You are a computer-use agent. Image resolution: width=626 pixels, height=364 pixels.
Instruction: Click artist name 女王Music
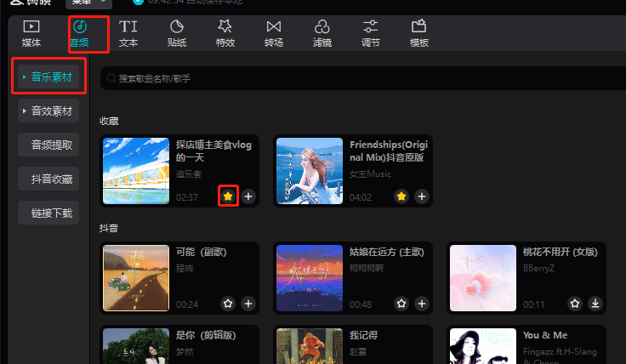pos(370,174)
